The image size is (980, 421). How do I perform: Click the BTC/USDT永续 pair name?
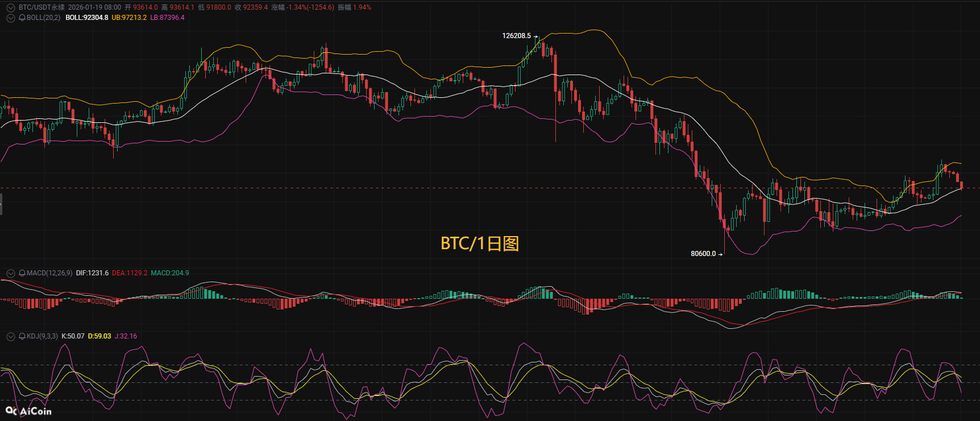[41, 7]
